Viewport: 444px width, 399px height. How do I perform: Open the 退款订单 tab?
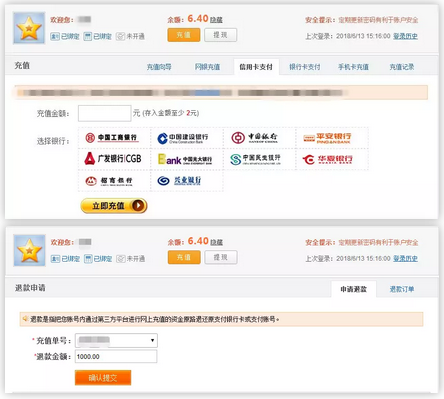(x=402, y=289)
